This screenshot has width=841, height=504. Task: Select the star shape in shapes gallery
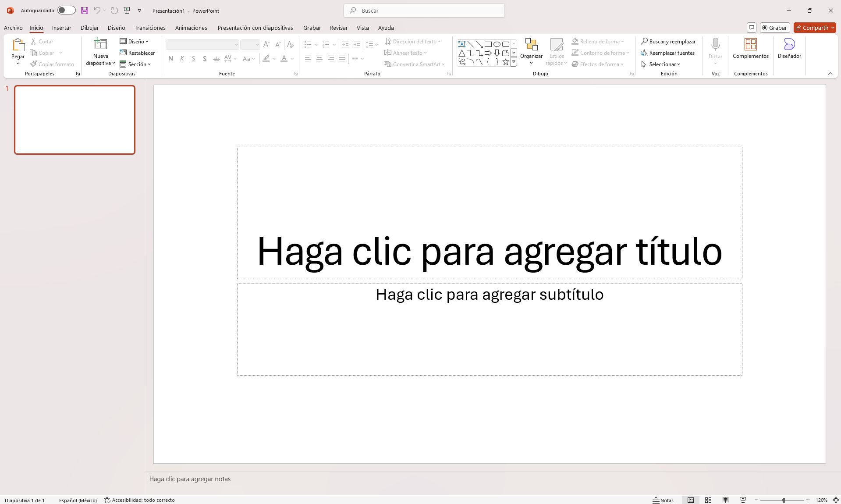click(505, 62)
